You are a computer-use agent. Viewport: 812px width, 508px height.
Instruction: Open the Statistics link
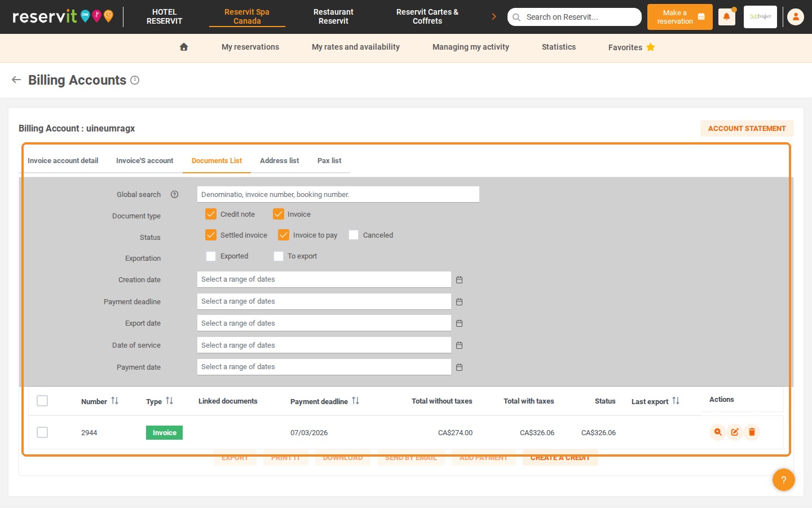[x=559, y=47]
